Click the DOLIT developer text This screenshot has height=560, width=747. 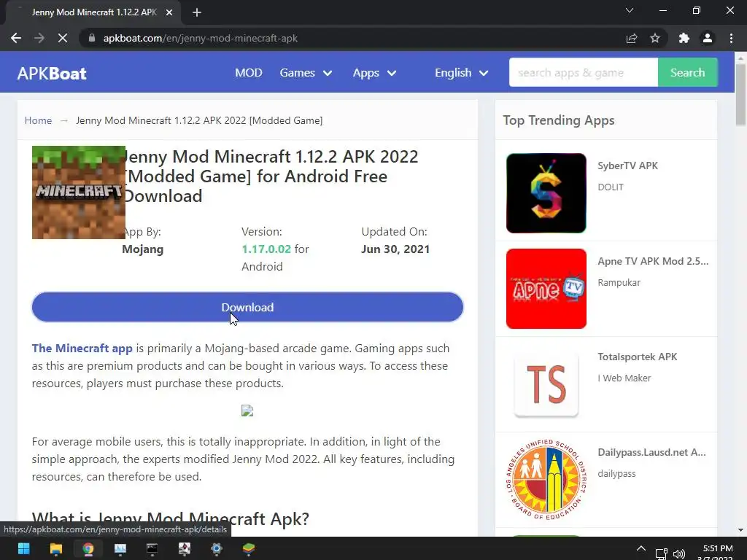pyautogui.click(x=611, y=187)
